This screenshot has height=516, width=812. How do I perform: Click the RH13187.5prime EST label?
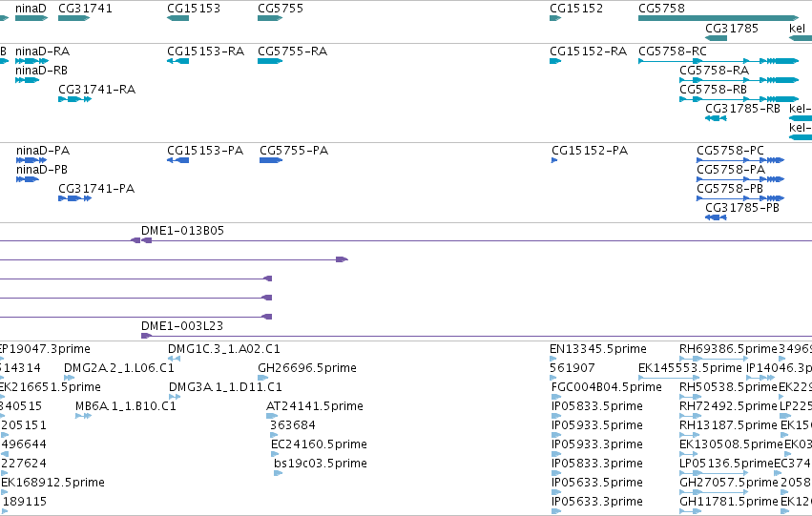point(728,425)
